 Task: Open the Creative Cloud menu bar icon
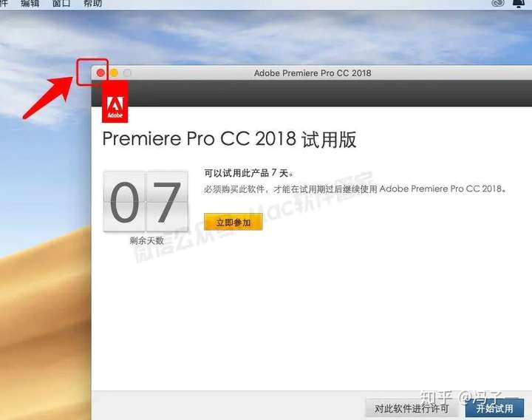tap(498, 3)
